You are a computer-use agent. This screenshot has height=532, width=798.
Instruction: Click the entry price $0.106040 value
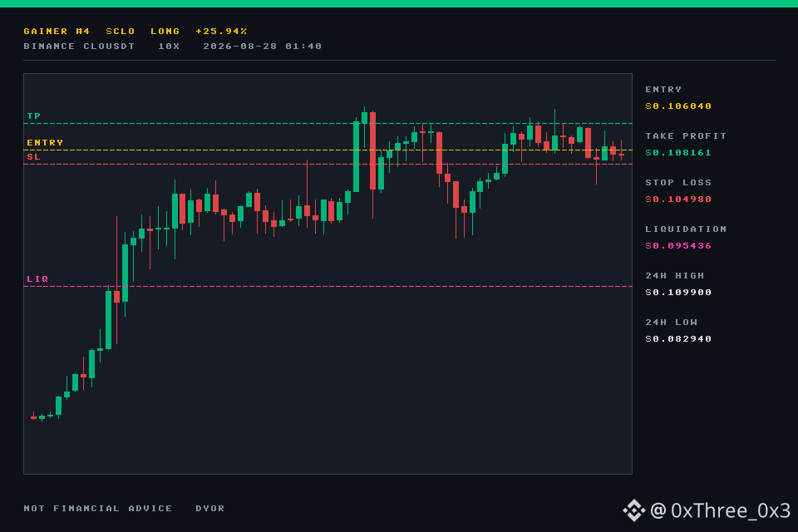pos(678,106)
